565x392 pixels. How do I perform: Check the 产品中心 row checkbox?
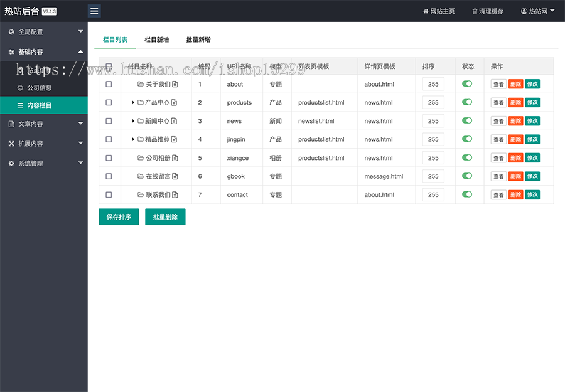pyautogui.click(x=109, y=102)
